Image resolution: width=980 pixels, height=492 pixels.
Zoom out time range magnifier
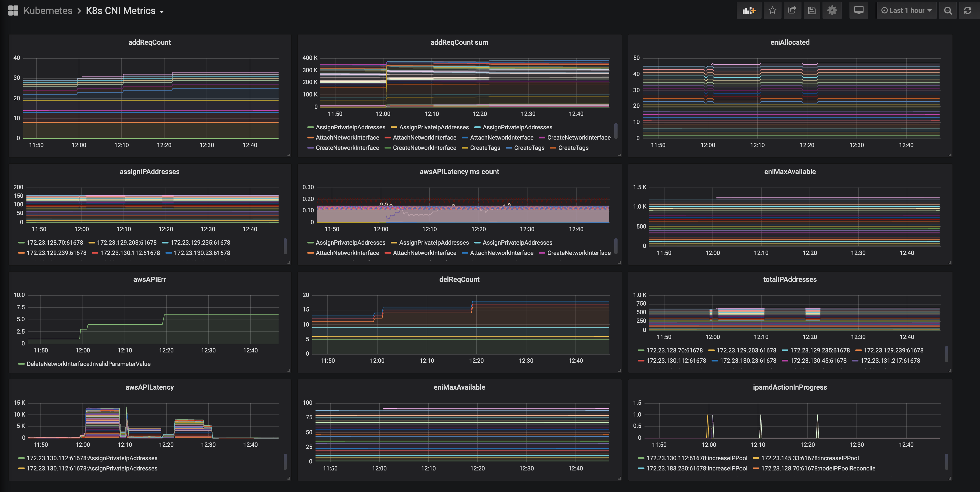948,11
